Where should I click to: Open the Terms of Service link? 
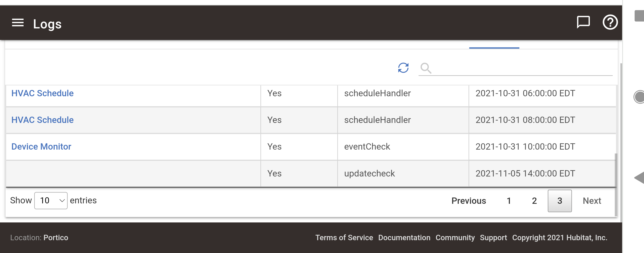pos(344,237)
